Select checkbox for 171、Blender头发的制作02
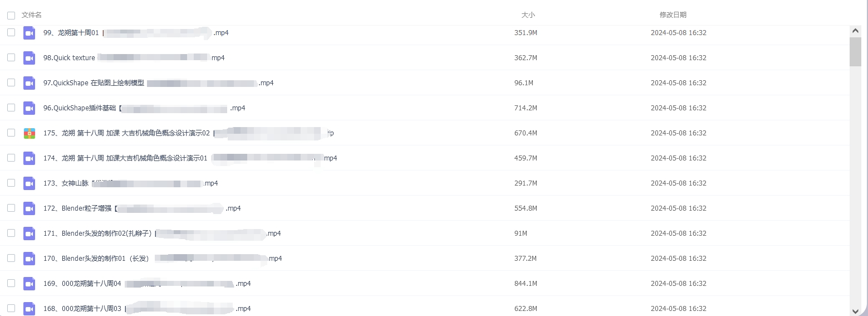 (x=11, y=233)
